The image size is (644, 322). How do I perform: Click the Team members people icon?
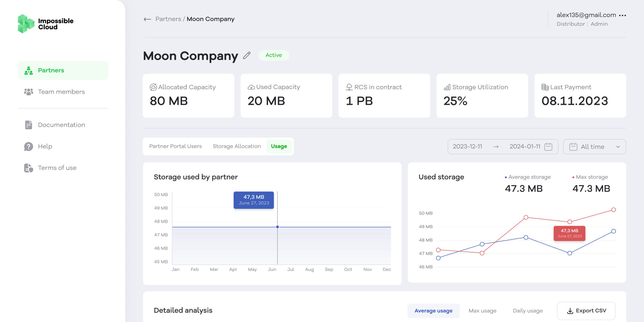click(29, 92)
